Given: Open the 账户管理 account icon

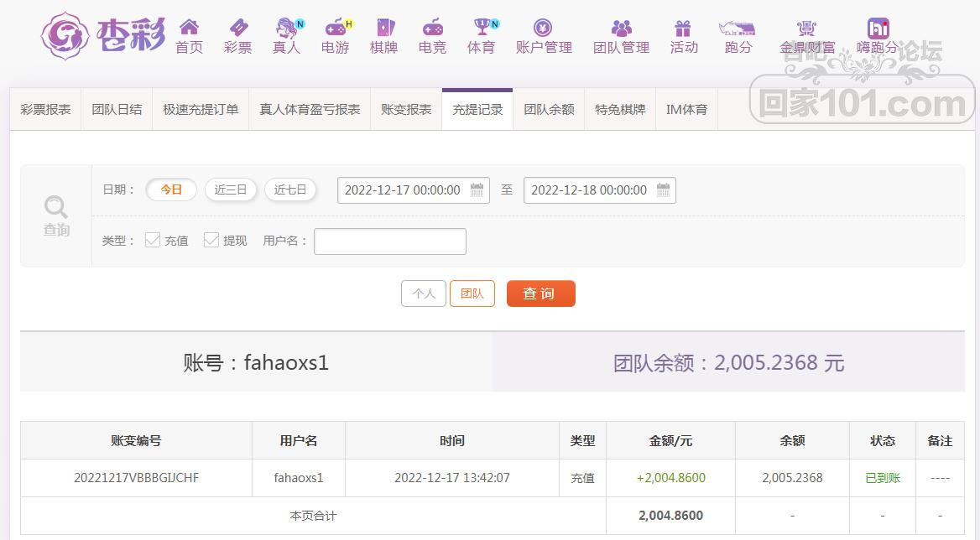Looking at the screenshot, I should click(543, 27).
